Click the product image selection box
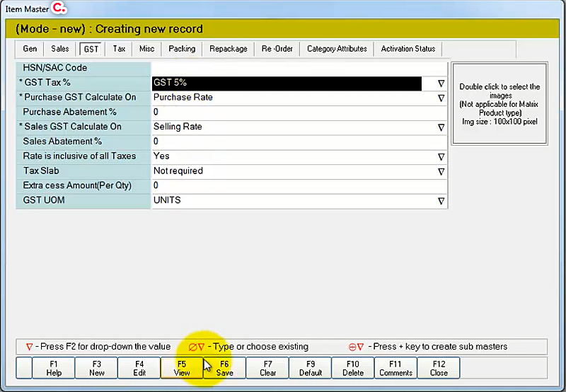 tap(499, 103)
